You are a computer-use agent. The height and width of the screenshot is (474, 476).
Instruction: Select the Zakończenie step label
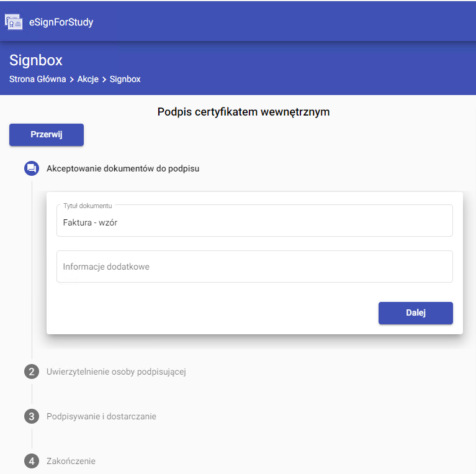[x=71, y=461]
